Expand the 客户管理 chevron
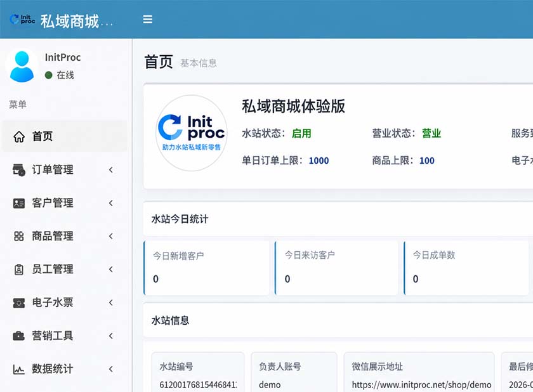Image resolution: width=533 pixels, height=392 pixels. tap(111, 203)
